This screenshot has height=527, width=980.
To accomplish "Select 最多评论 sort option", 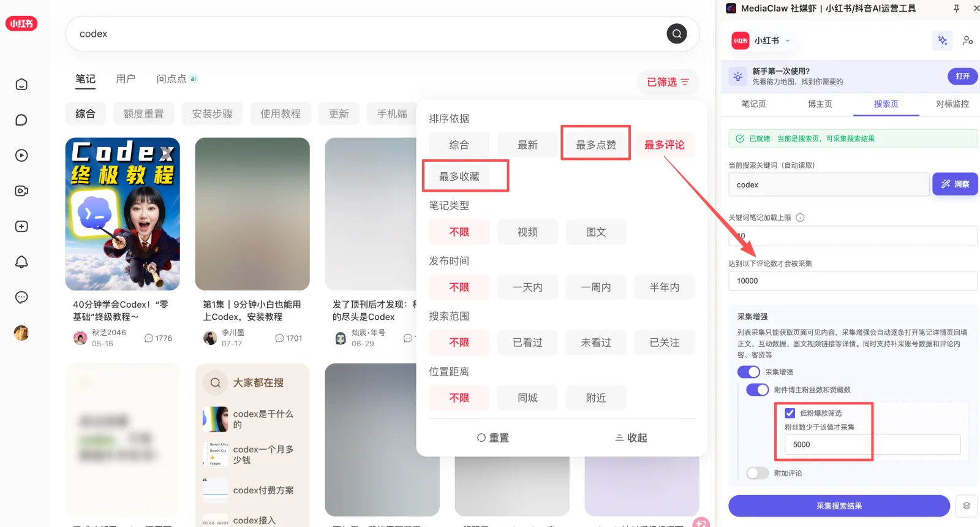I will [665, 145].
